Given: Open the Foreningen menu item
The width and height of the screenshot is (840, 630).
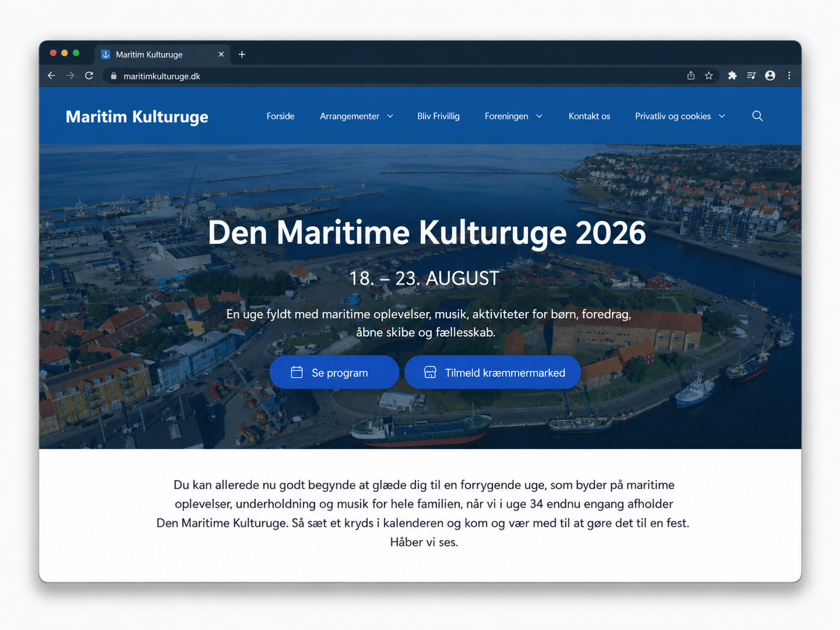Looking at the screenshot, I should (x=506, y=116).
